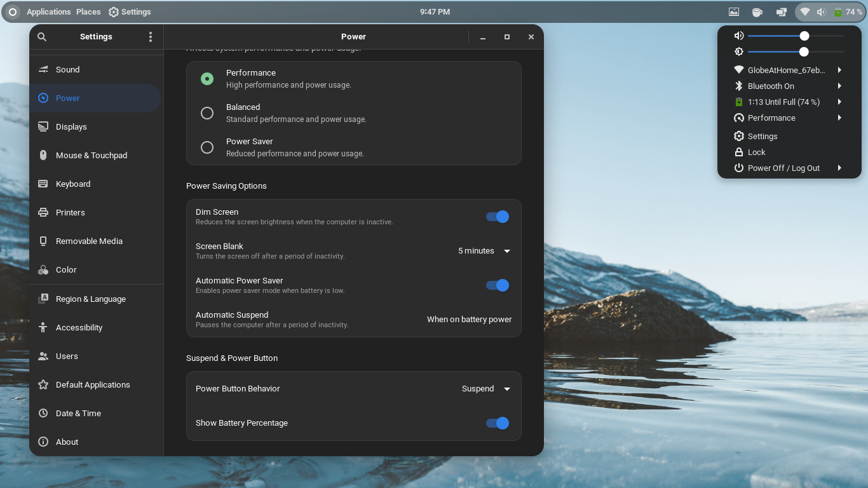The width and height of the screenshot is (868, 488).
Task: Click the caffeine cup icon in panel
Action: pos(757,11)
